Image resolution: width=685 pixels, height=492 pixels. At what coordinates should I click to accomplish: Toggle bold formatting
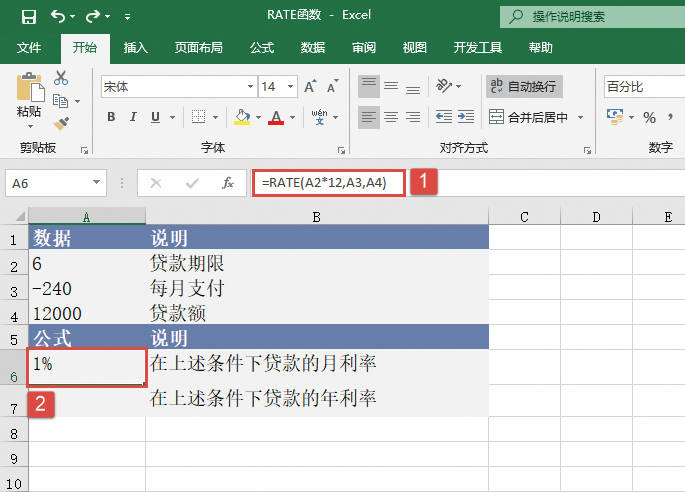111,117
